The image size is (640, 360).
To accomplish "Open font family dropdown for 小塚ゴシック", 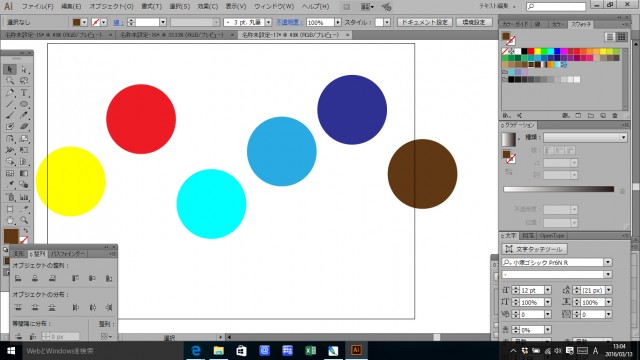I will (x=608, y=262).
